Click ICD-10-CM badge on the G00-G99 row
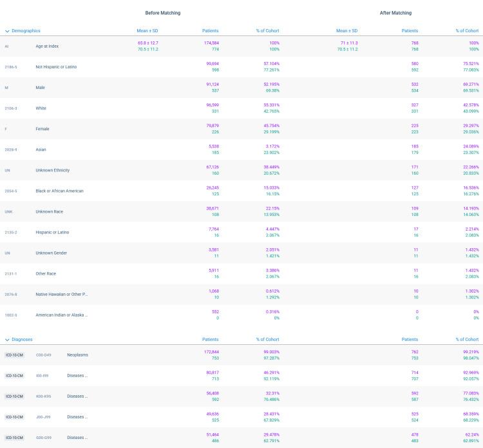 point(15,438)
